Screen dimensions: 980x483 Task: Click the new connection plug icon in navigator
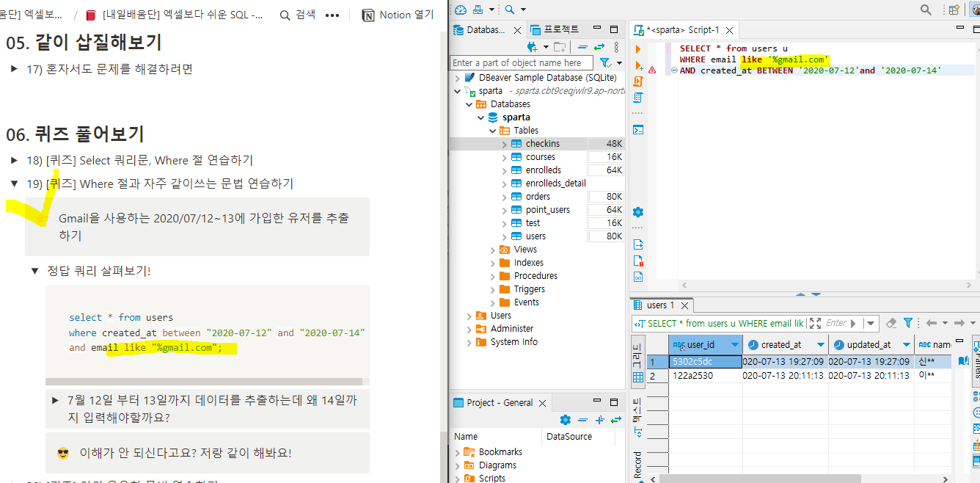pos(531,47)
